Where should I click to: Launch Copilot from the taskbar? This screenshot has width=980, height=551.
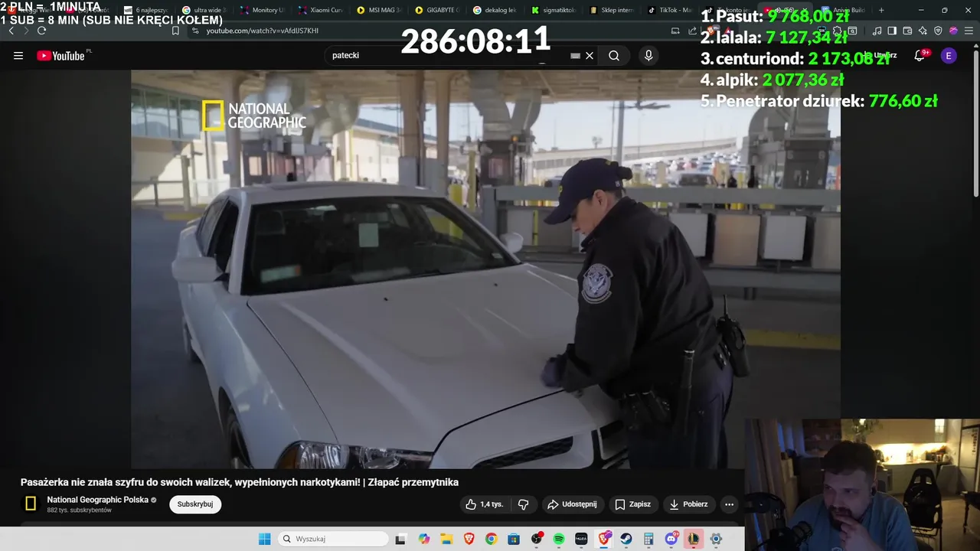[424, 539]
